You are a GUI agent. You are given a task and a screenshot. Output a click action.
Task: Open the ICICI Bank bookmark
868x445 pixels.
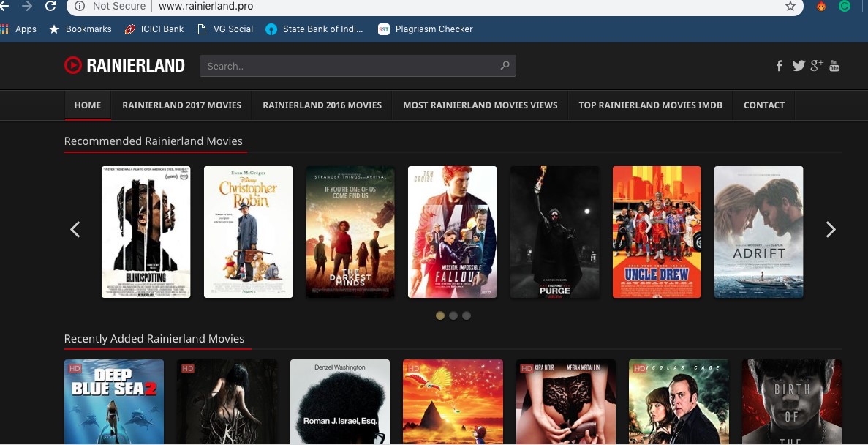tap(154, 29)
